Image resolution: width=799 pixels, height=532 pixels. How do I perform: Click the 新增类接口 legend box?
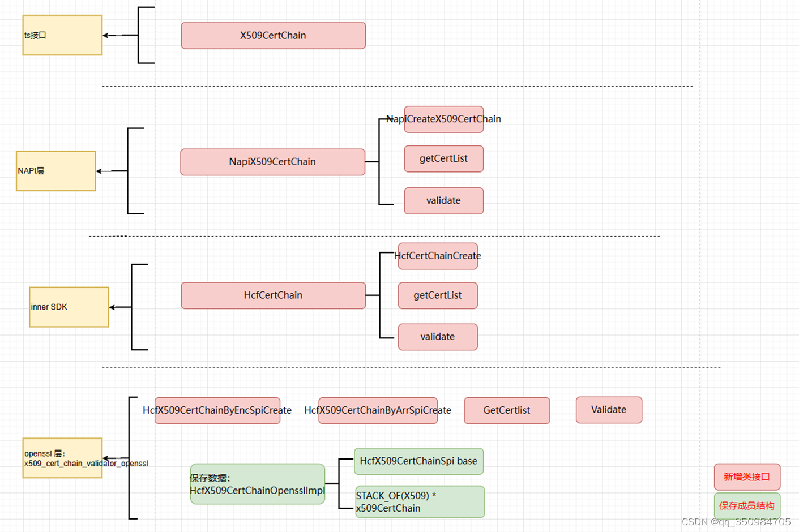[x=747, y=477]
